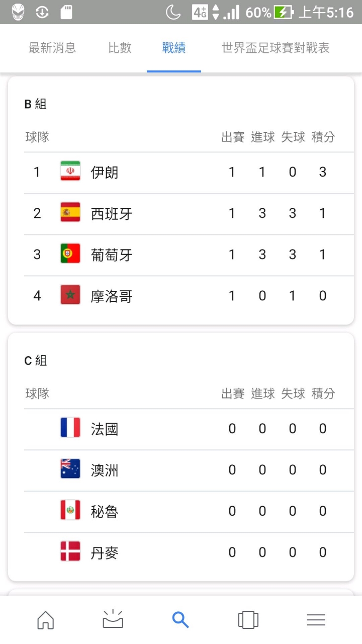The width and height of the screenshot is (362, 644).
Task: Tap the France flag icon
Action: (x=70, y=429)
